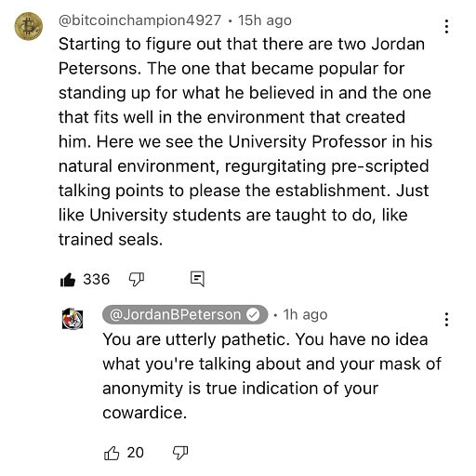Dislike the JordanBPeterson reply

tap(180, 454)
